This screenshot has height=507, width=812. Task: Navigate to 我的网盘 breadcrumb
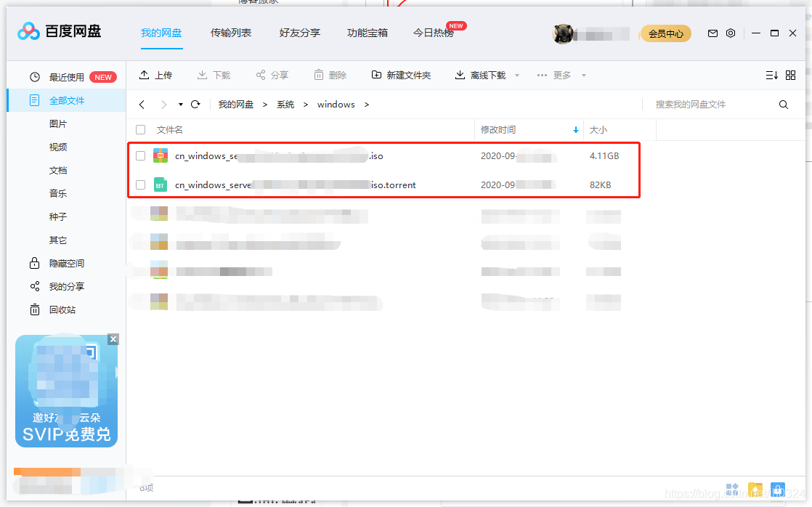(235, 105)
